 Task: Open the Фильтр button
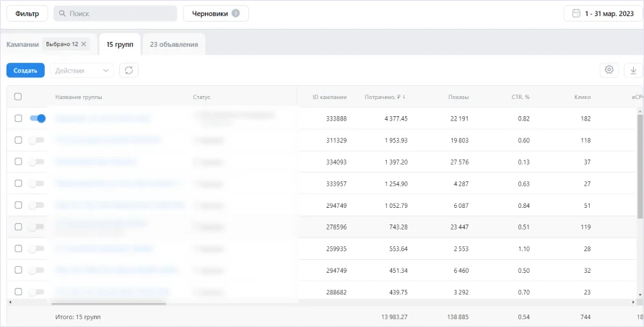(x=27, y=14)
